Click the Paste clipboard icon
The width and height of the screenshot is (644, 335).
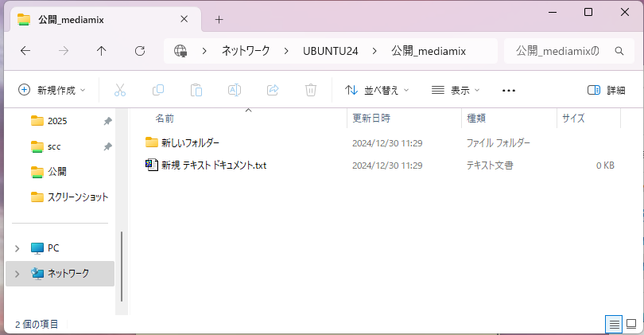(196, 90)
